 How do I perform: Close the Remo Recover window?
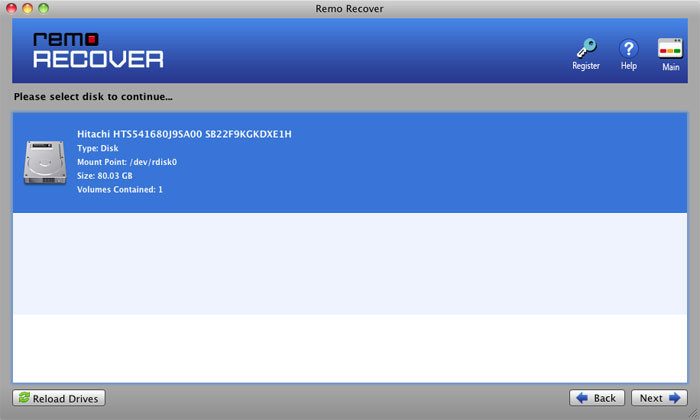[12, 8]
